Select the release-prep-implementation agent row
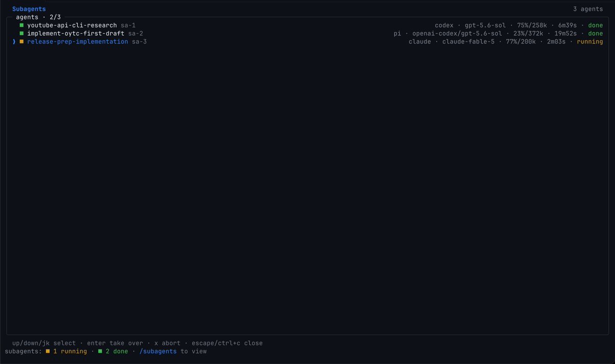Screen dimensions: 615x364 tap(307, 41)
